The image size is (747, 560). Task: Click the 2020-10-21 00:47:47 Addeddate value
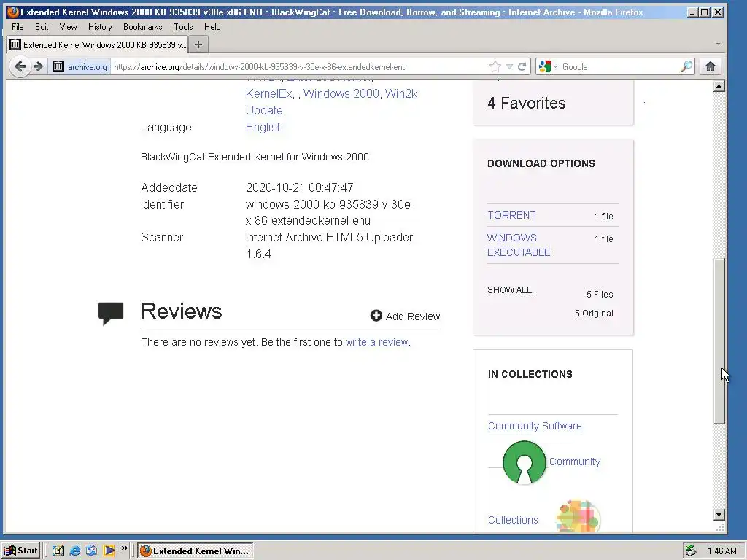[x=299, y=187]
